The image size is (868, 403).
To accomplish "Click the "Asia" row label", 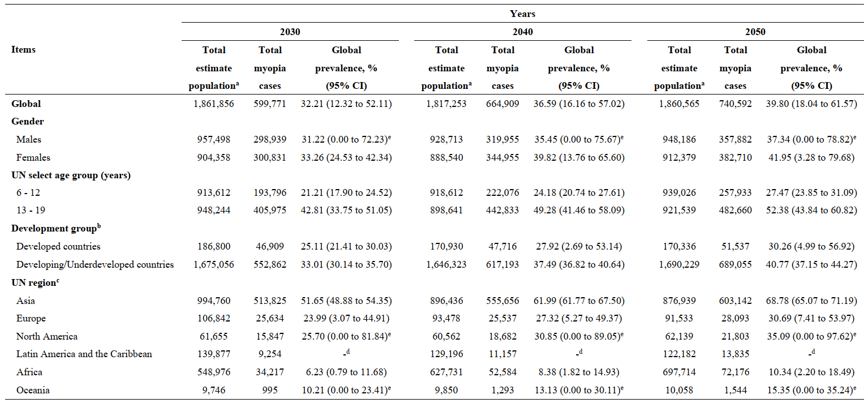I will (25, 301).
